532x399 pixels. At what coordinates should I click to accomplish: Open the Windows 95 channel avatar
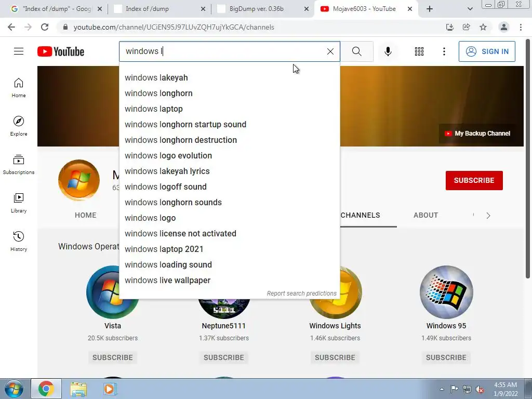pos(446,292)
